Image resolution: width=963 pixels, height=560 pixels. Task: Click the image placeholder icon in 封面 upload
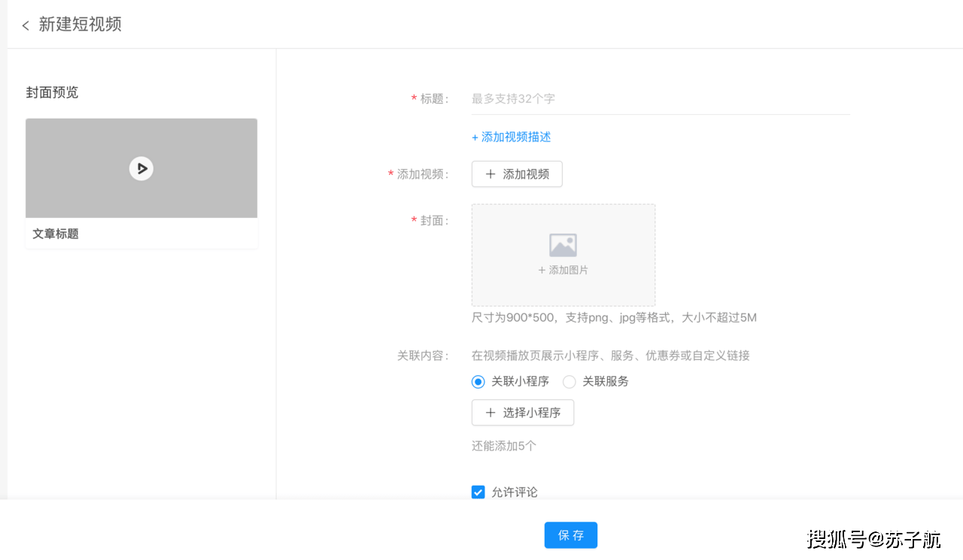point(563,245)
